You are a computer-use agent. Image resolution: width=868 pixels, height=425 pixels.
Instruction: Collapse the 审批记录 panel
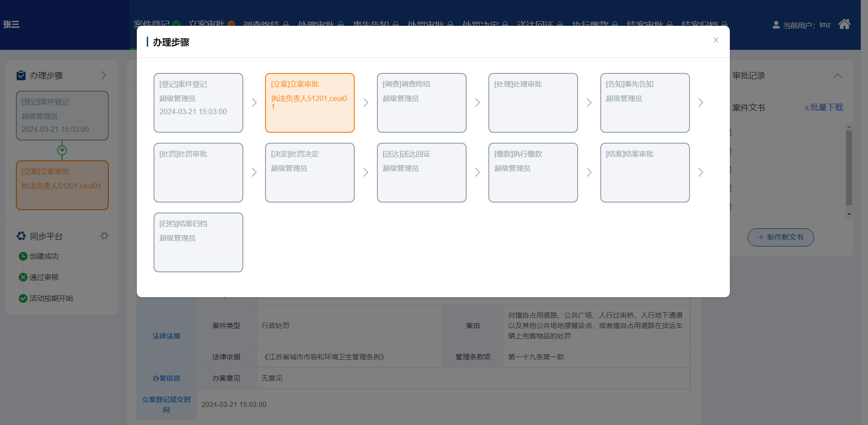838,76
